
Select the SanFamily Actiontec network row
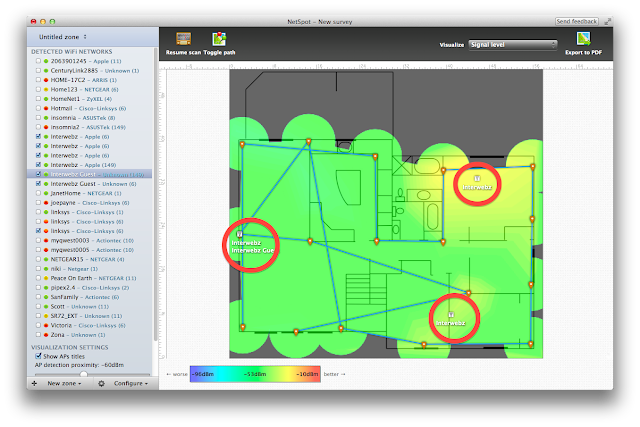coord(90,297)
